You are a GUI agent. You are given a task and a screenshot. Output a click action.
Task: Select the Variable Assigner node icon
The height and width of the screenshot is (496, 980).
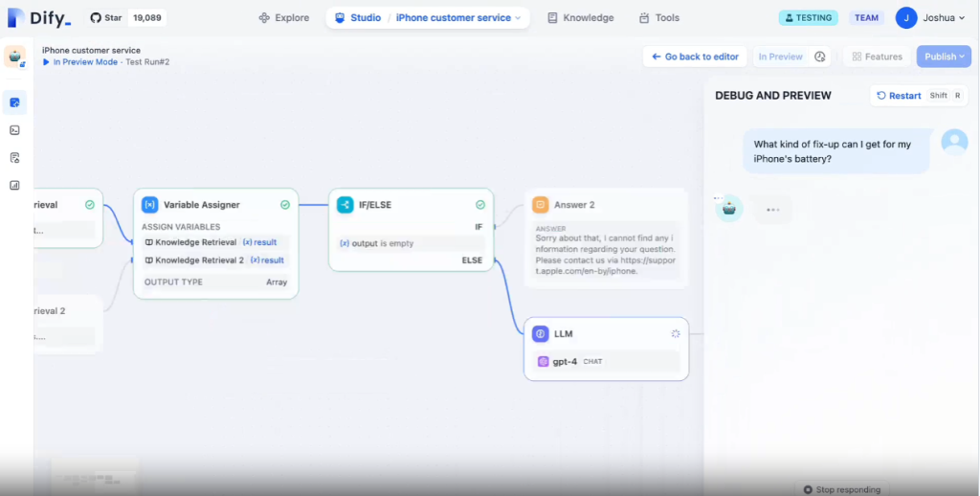tap(150, 205)
